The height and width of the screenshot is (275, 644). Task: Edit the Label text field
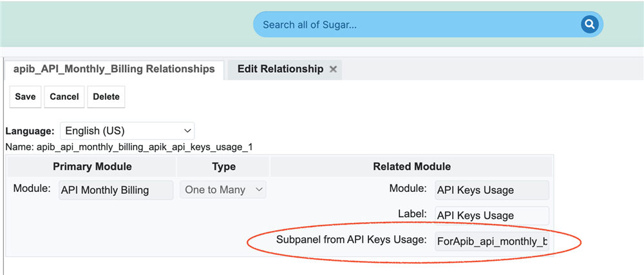(492, 216)
